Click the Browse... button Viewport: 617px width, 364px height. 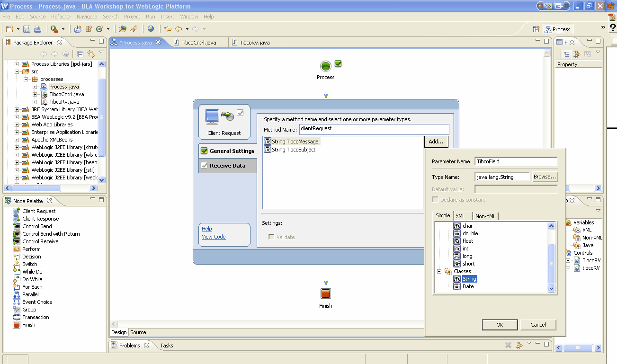(x=545, y=177)
